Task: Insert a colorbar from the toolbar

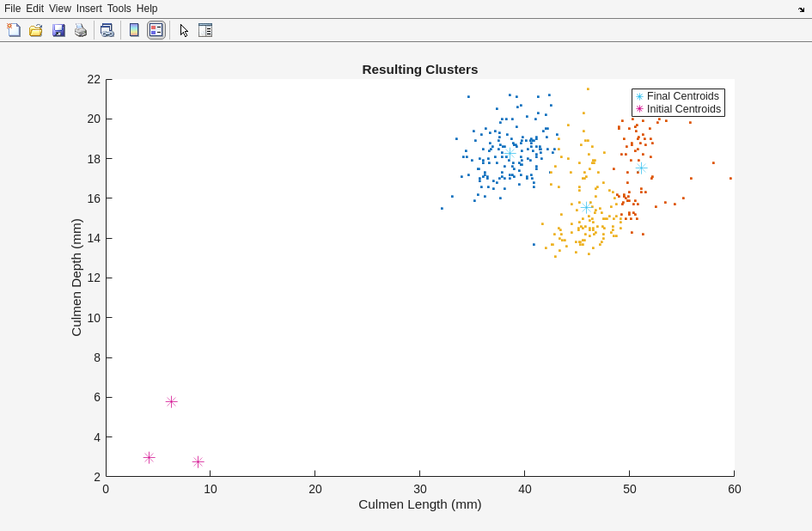Action: [134, 30]
